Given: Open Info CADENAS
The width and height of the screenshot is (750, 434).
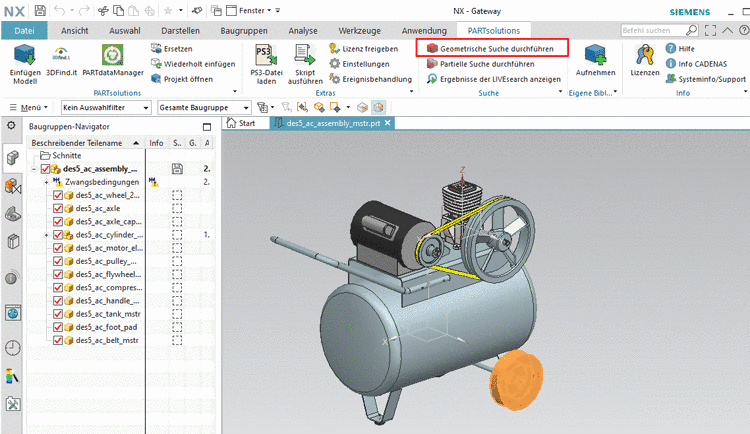Looking at the screenshot, I should pos(696,64).
